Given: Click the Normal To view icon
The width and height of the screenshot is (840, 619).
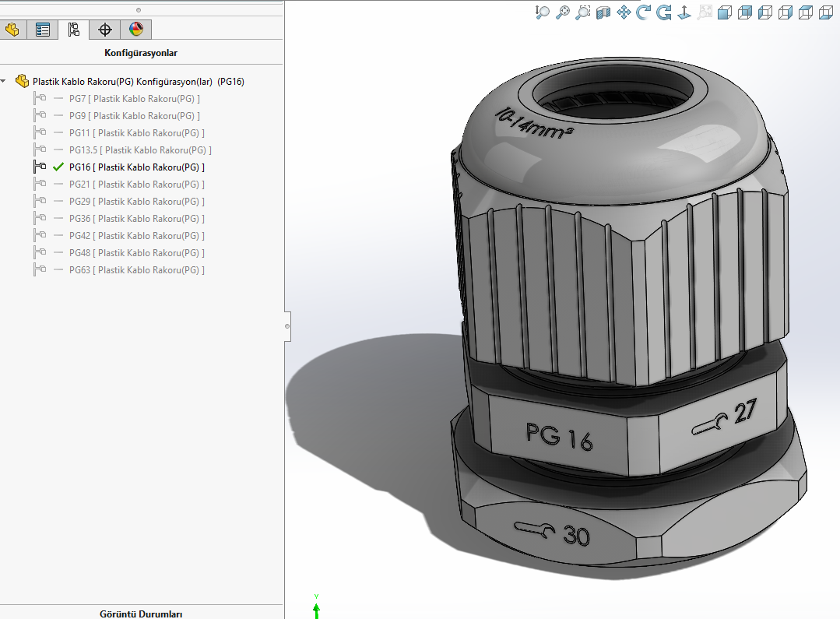Looking at the screenshot, I should 684,12.
